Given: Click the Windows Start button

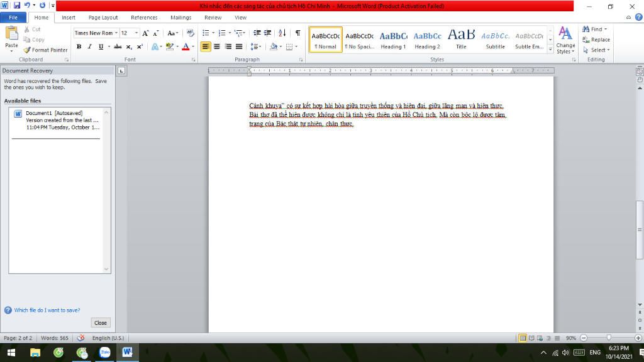Looking at the screenshot, I should [x=11, y=353].
